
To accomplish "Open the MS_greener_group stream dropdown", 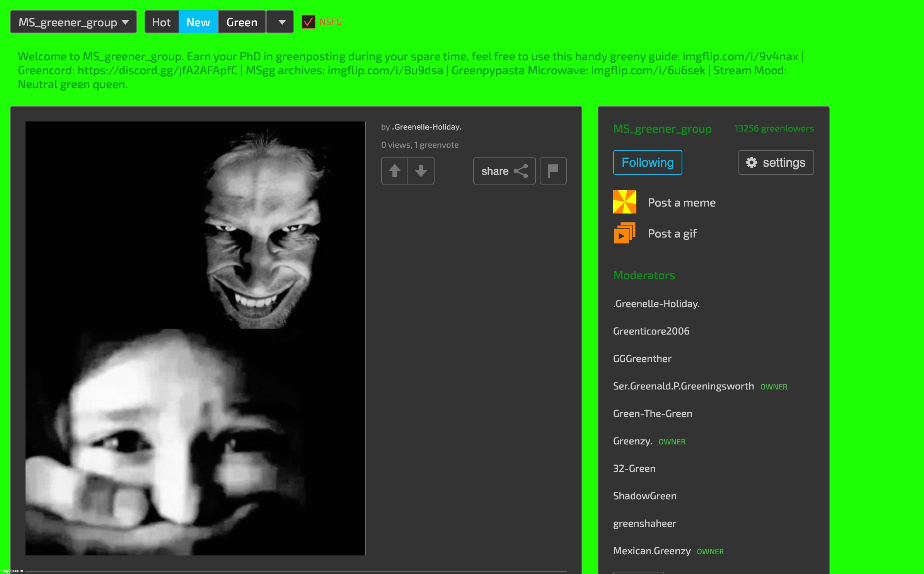I will (x=73, y=22).
